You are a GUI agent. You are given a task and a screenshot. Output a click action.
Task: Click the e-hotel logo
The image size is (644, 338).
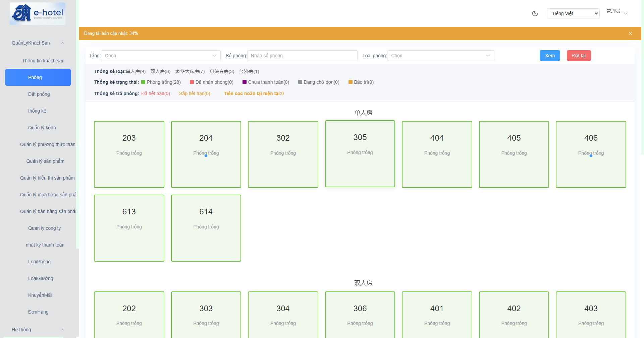point(38,14)
